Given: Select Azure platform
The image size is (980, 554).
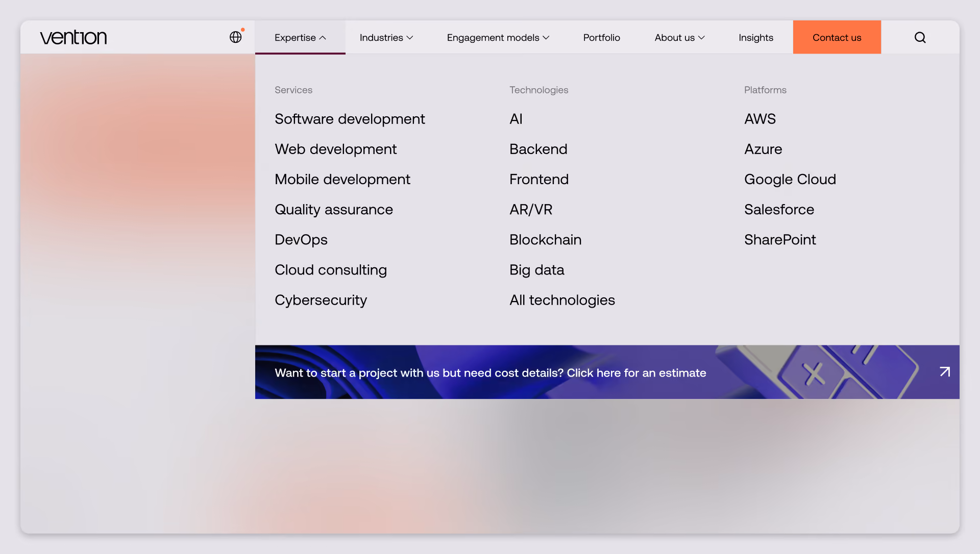Looking at the screenshot, I should pos(763,149).
